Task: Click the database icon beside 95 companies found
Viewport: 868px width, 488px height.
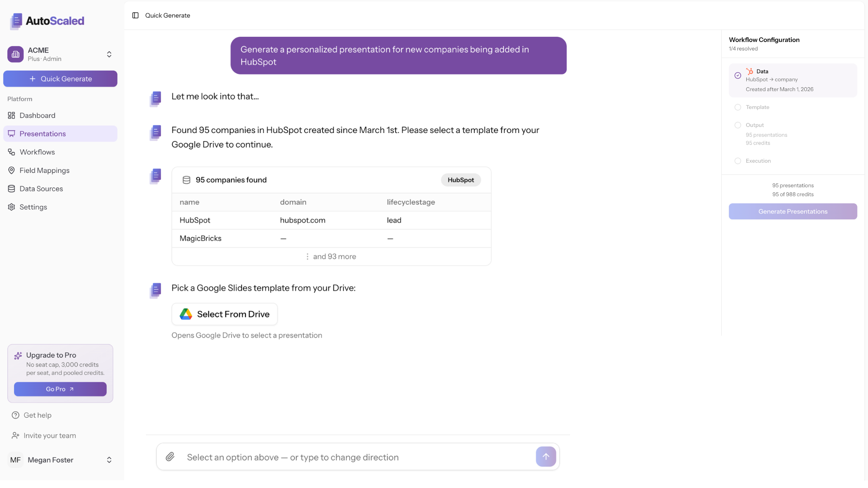Action: (x=186, y=180)
